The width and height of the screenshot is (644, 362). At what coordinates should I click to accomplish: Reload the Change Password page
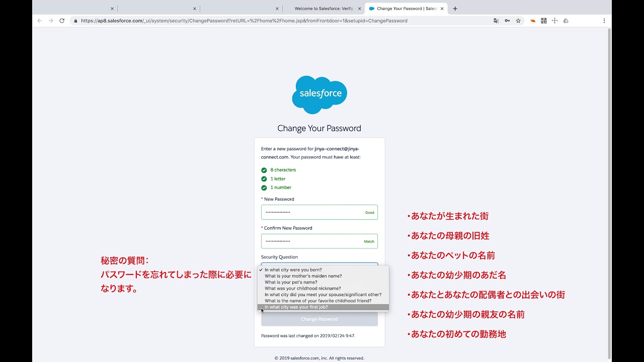click(x=62, y=21)
